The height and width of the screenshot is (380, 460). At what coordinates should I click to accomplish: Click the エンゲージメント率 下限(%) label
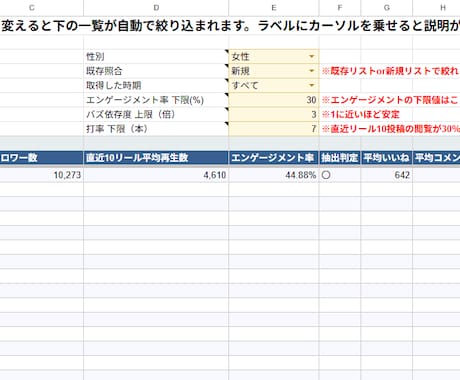coord(145,100)
